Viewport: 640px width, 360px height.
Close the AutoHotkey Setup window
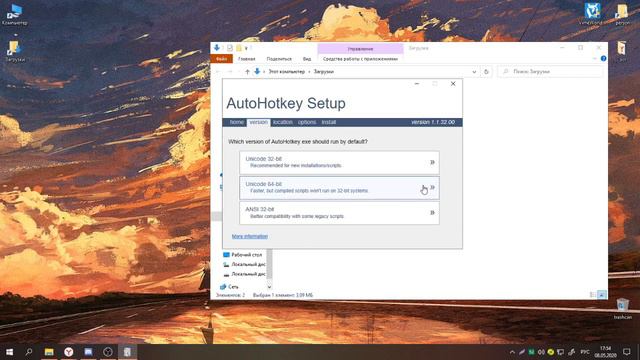click(453, 84)
